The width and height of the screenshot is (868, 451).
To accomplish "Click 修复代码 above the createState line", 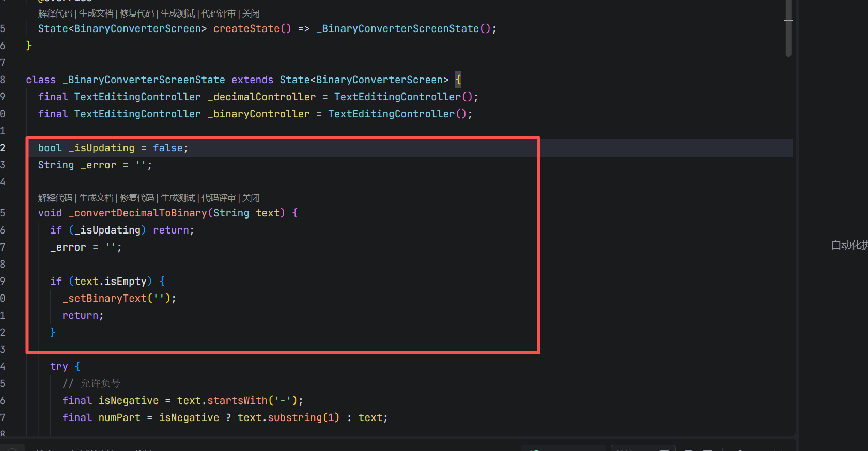I will 137,13.
